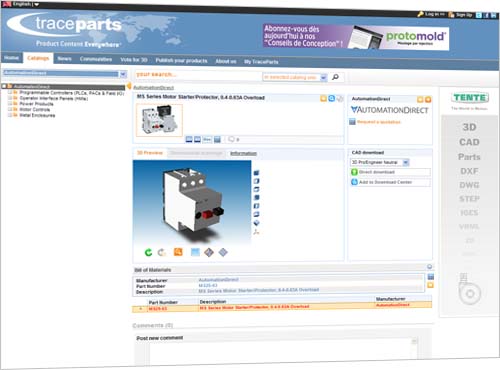This screenshot has width=500, height=370.
Task: Expand Motor Controls tree node
Action: click(10, 109)
